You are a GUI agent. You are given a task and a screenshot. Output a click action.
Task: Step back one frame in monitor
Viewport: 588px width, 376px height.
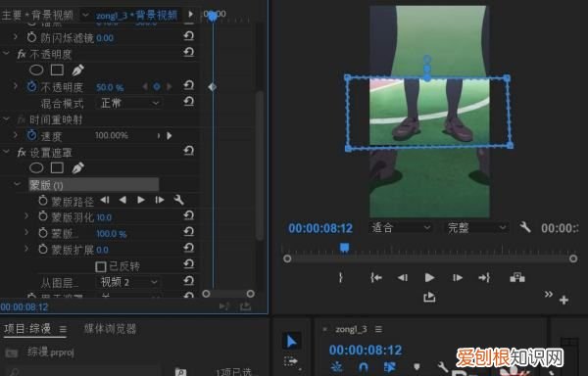(x=403, y=277)
